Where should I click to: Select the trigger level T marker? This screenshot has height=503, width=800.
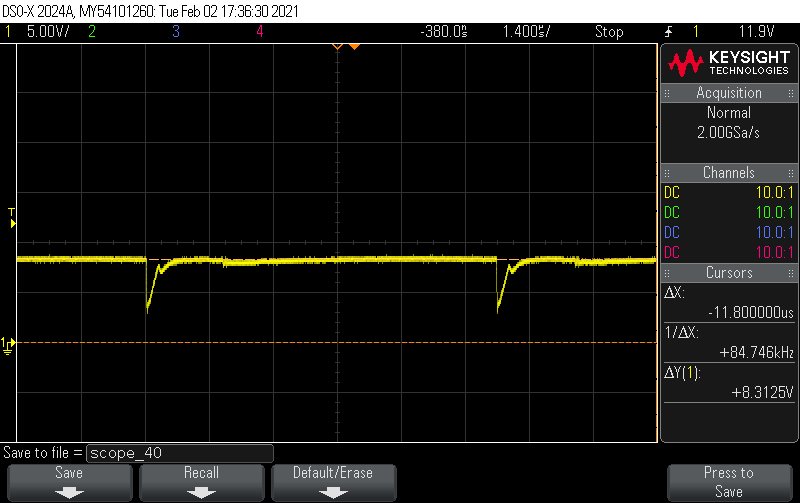(12, 218)
